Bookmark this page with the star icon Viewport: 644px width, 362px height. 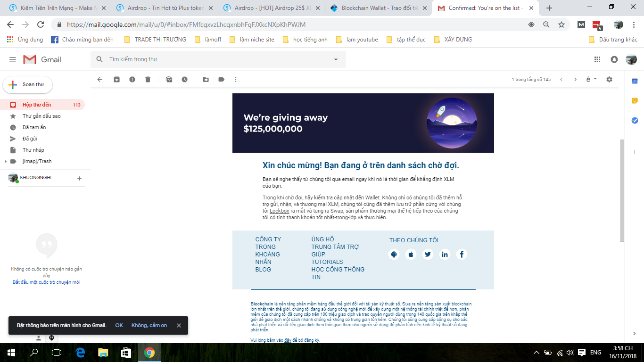(561, 25)
